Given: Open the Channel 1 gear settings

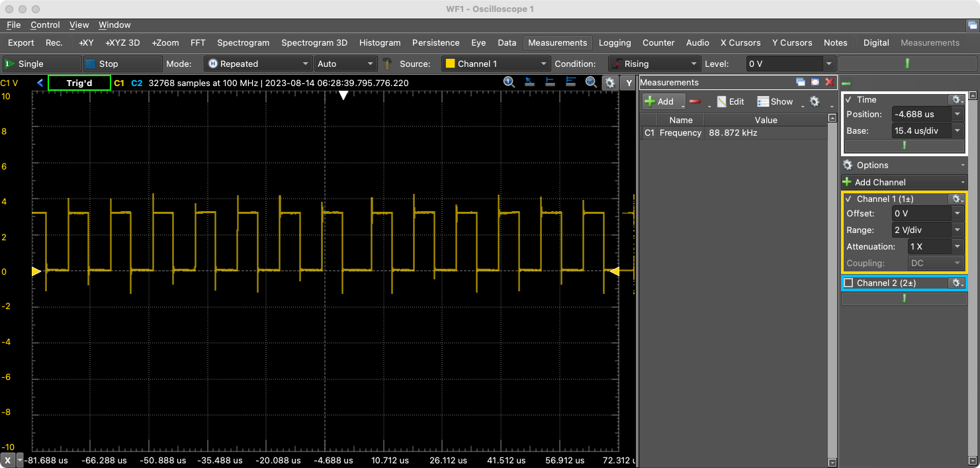Looking at the screenshot, I should tap(957, 199).
